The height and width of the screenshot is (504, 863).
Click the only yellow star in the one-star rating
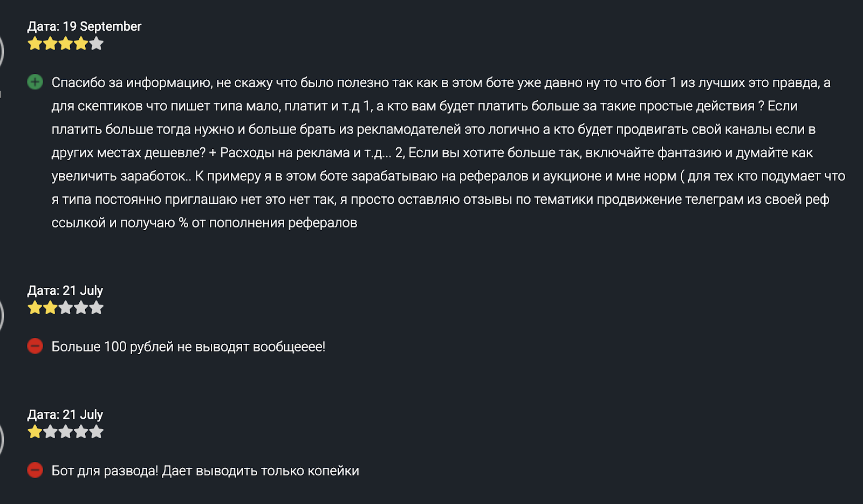point(35,432)
